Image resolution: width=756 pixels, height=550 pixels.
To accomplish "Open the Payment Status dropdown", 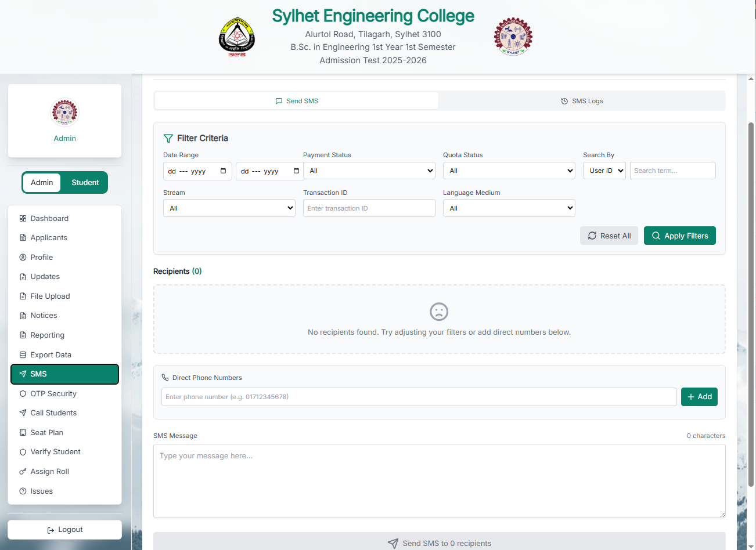I will (369, 171).
